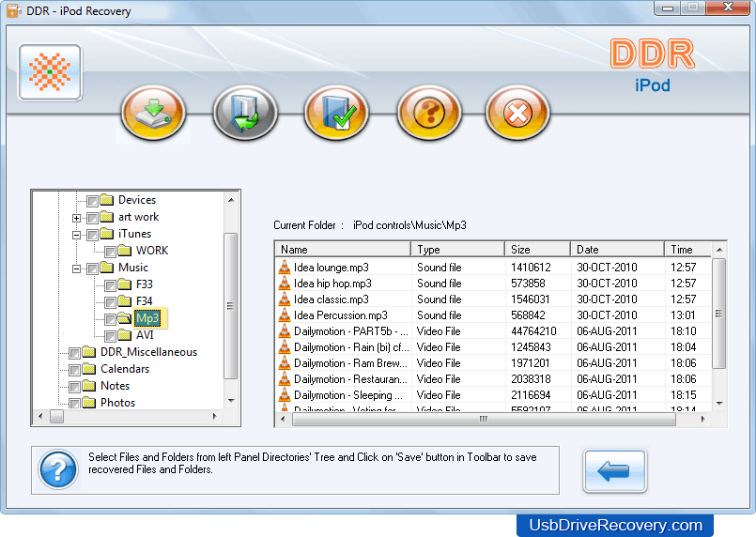Click VLC icon of Dailymotion - Rain (bi)

[285, 347]
